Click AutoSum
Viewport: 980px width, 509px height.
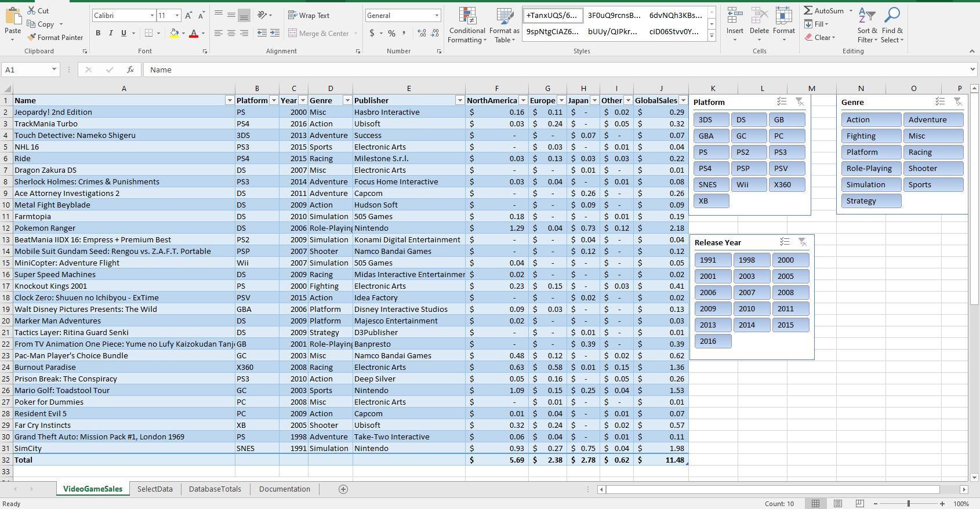pyautogui.click(x=823, y=10)
